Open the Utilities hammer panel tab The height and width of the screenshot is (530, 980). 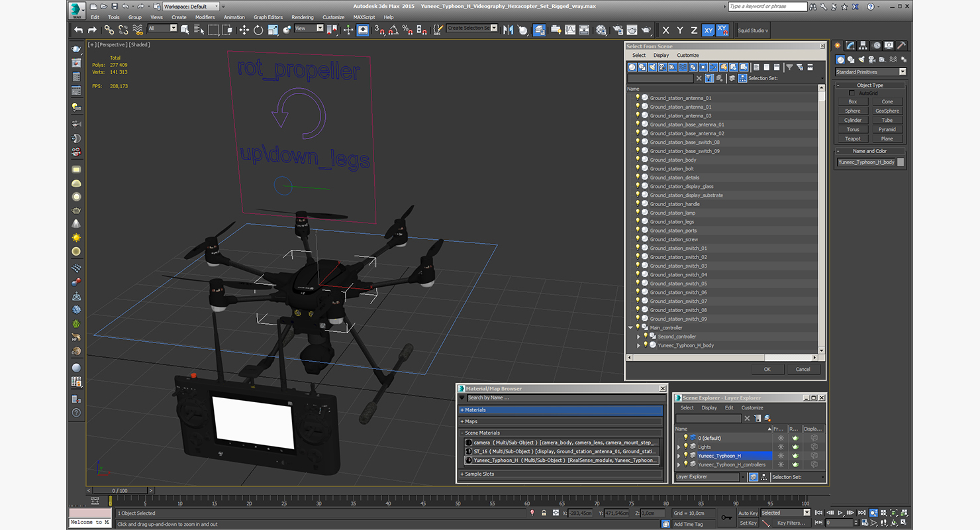point(902,46)
